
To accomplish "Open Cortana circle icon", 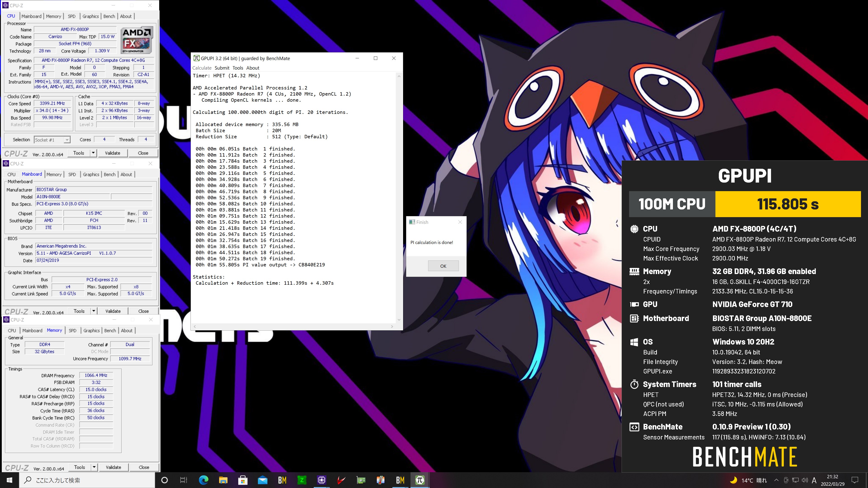I will [164, 480].
